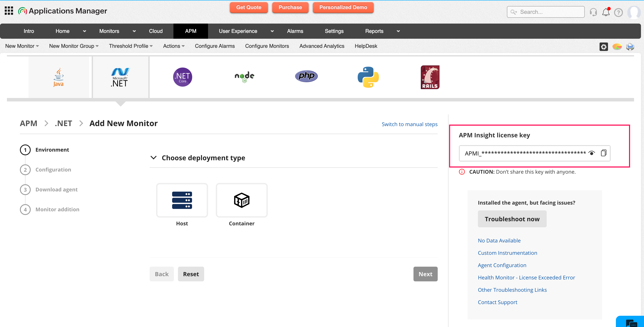The image size is (644, 327).
Task: Choose the Ruby on Rails icon
Action: coord(430,77)
